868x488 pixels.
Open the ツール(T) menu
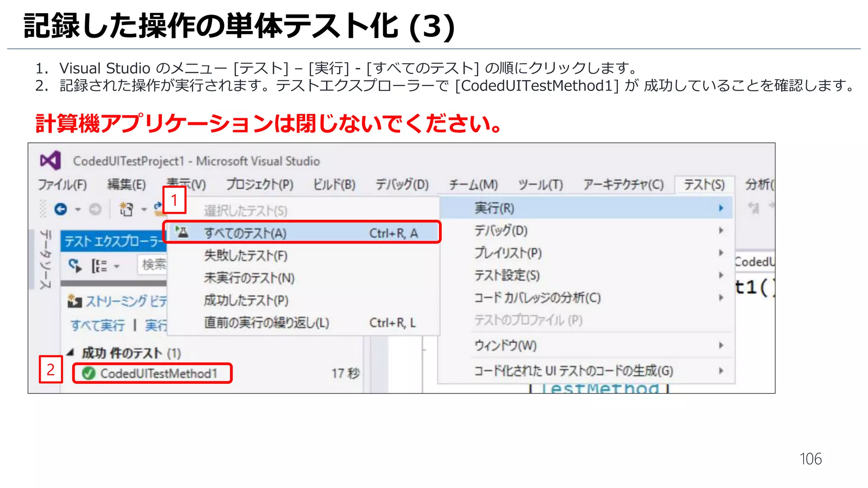[540, 185]
